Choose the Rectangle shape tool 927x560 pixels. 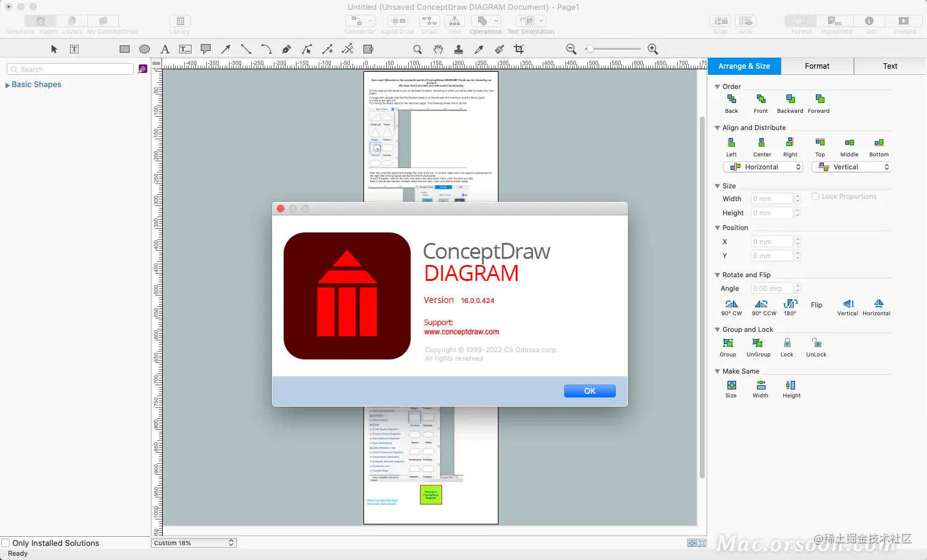coord(125,49)
